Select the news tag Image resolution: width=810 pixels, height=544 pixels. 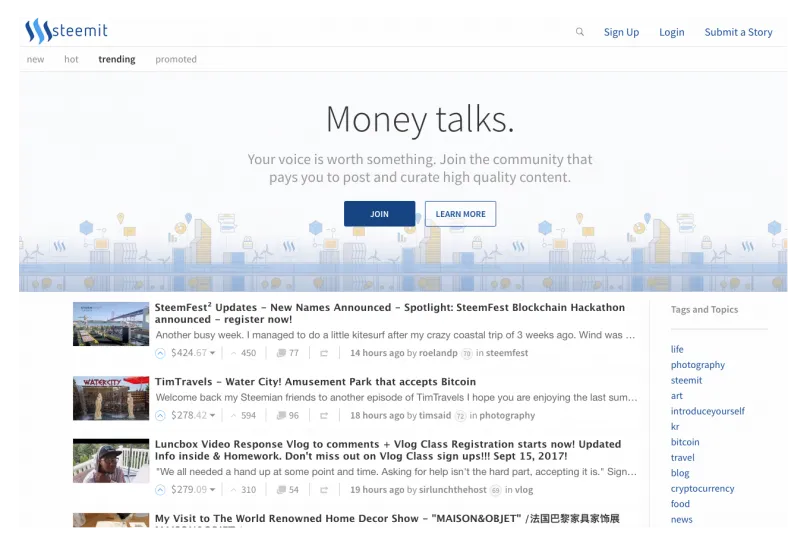(x=682, y=520)
